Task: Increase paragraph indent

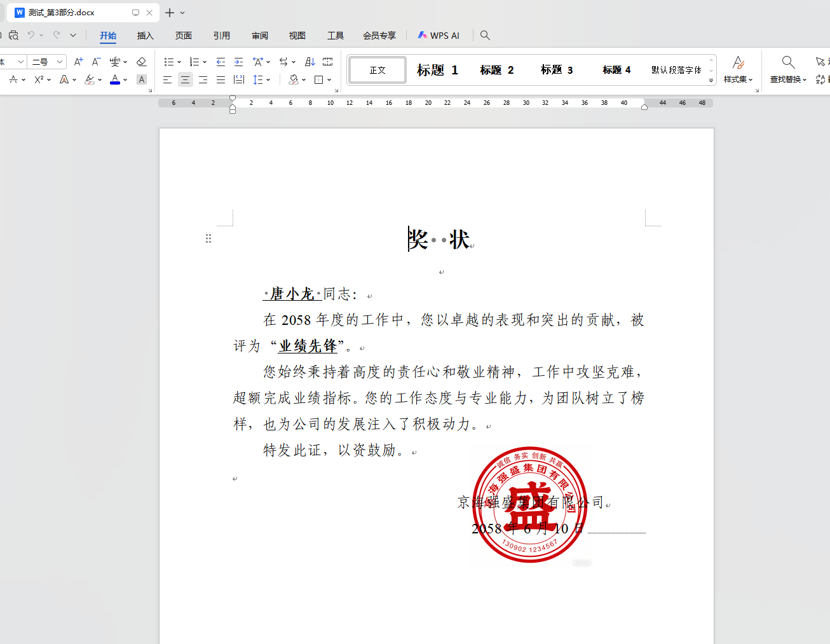Action: [x=238, y=62]
